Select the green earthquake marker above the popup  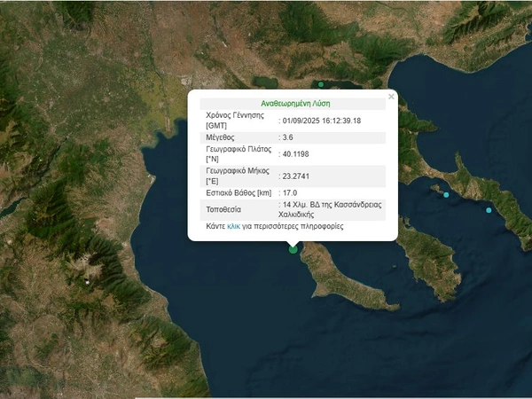click(x=321, y=84)
